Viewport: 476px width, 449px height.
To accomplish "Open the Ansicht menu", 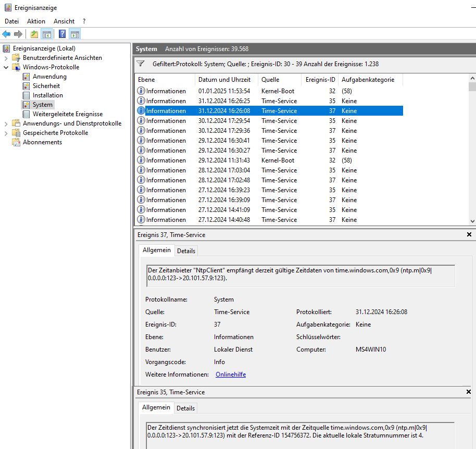I will pyautogui.click(x=64, y=21).
